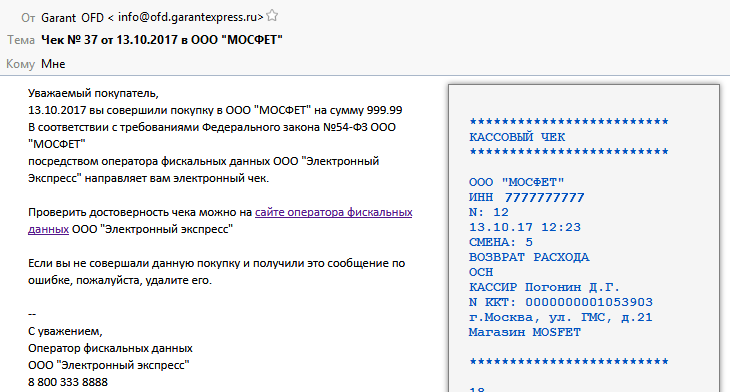730x392 pixels.
Task: Click the 'Если вы не совершали данную покупку' line
Action: (216, 263)
